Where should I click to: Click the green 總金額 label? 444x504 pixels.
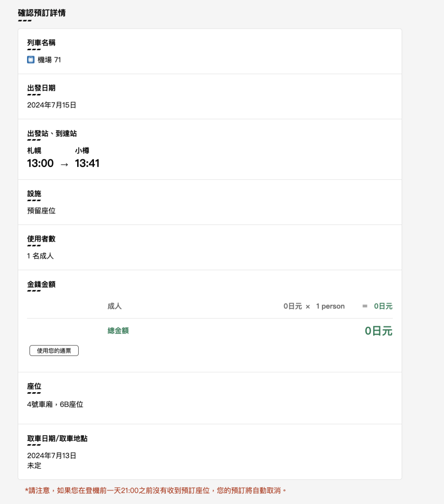click(x=118, y=331)
